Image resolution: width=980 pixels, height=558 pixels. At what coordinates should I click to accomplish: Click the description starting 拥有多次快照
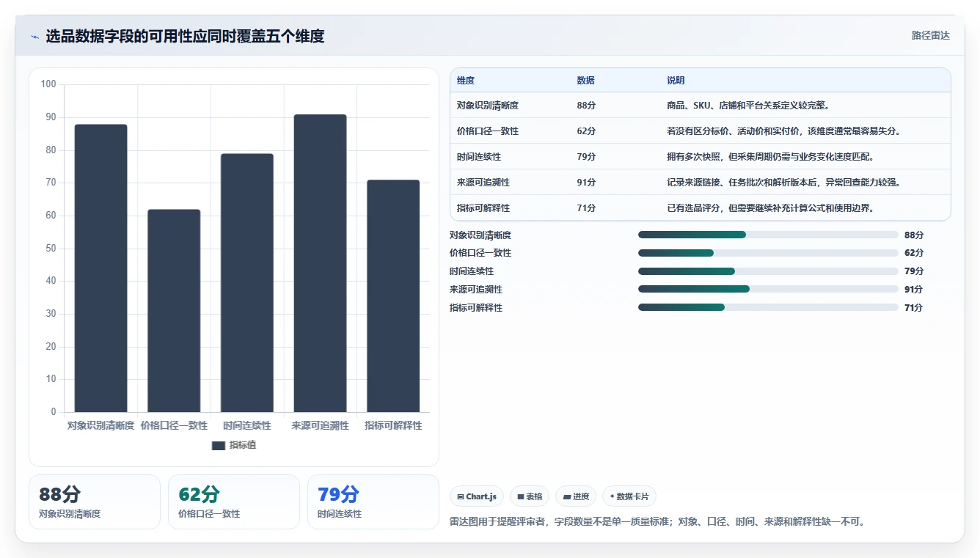771,157
